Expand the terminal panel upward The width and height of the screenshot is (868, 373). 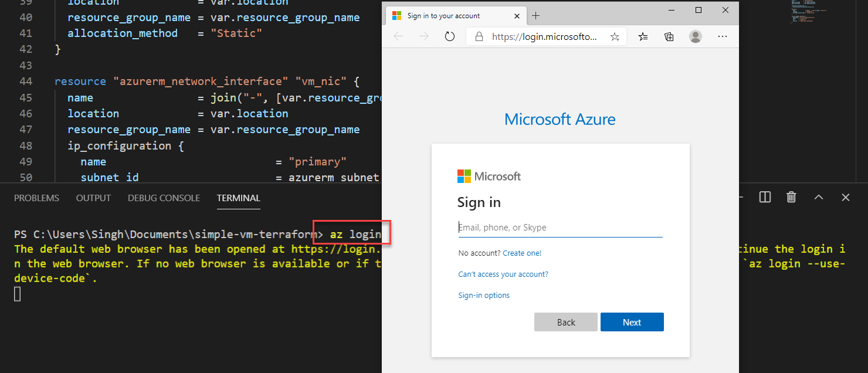818,197
